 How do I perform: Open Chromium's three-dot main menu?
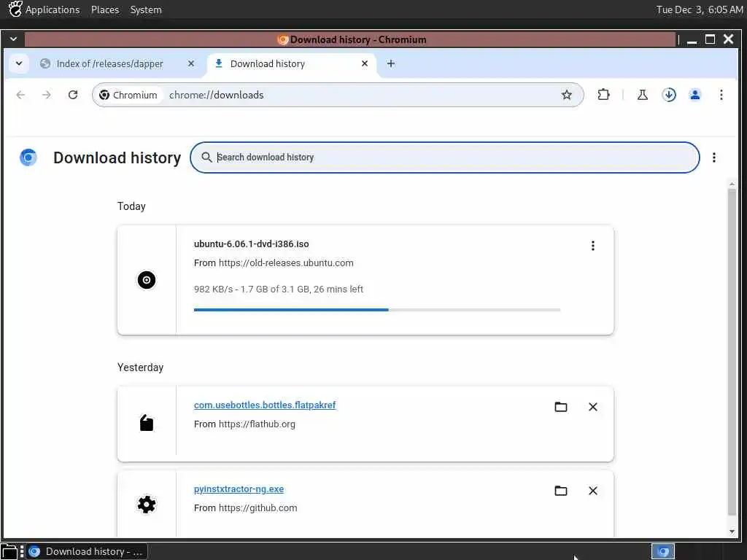[x=721, y=95]
